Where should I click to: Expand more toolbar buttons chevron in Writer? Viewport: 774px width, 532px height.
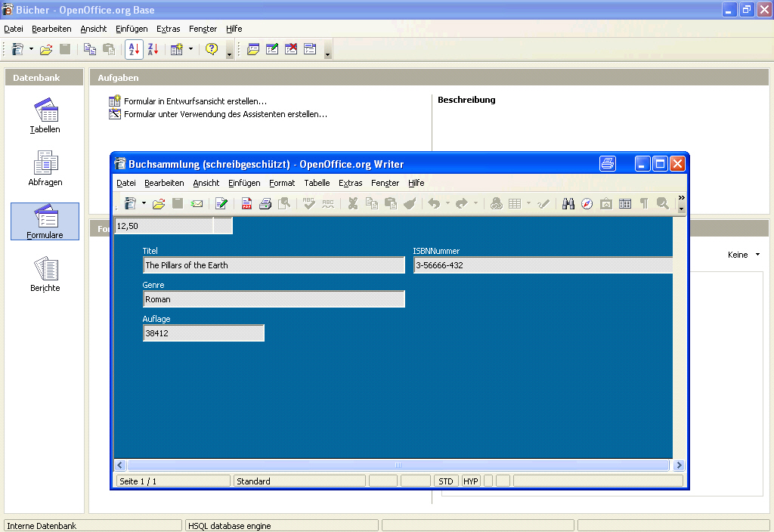click(681, 197)
